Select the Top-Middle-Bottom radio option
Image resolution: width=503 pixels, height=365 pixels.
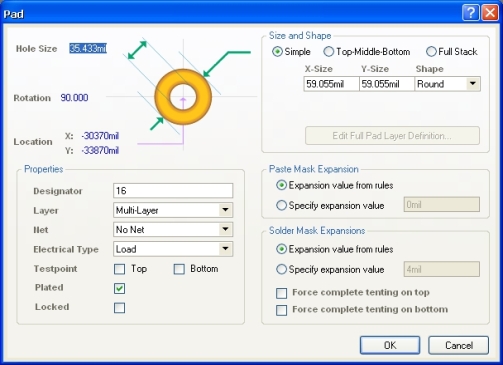pos(328,52)
